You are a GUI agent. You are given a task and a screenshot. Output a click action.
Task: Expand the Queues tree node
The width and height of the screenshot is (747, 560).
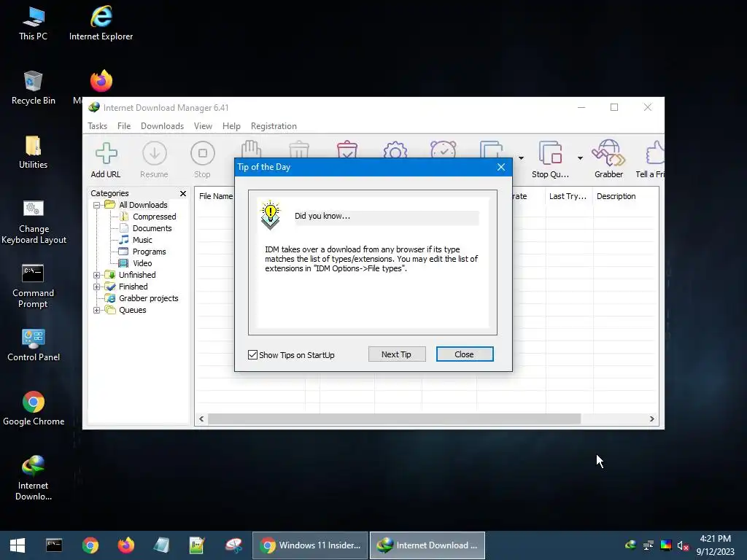97,310
